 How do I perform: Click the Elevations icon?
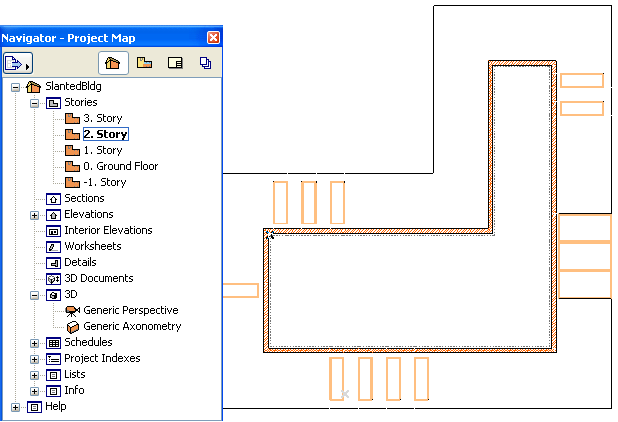[53, 215]
